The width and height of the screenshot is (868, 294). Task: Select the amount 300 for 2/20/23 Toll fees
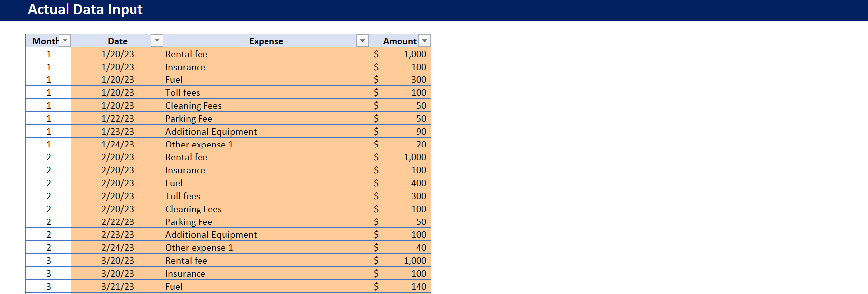(400, 196)
